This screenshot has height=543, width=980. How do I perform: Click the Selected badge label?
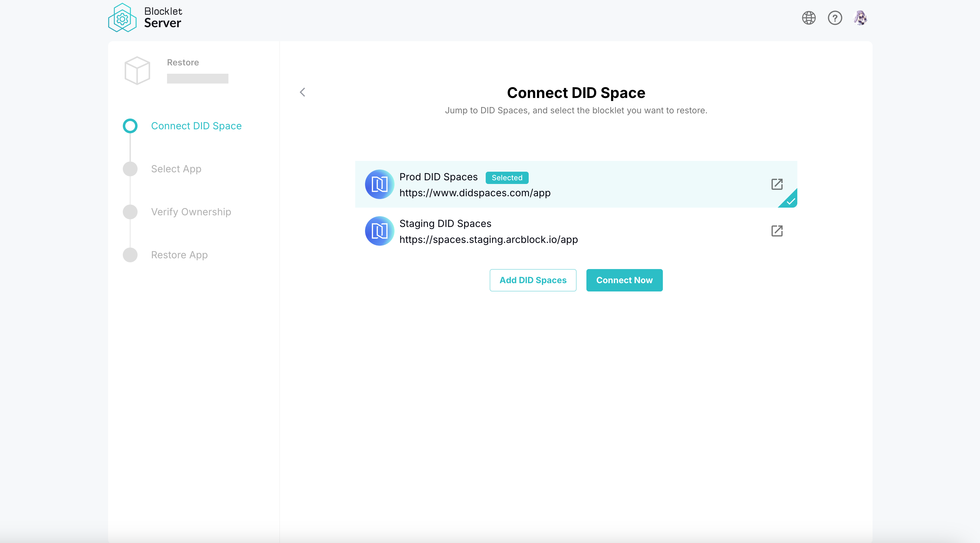tap(507, 178)
